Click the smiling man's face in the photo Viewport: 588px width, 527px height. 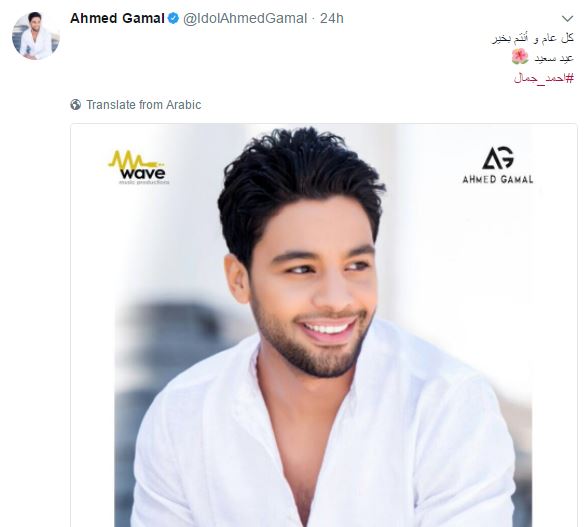click(x=314, y=289)
